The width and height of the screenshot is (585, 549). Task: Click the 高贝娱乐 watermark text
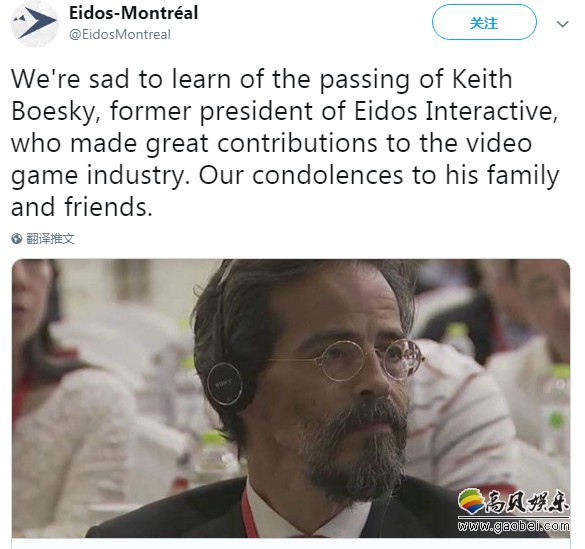pyautogui.click(x=527, y=502)
